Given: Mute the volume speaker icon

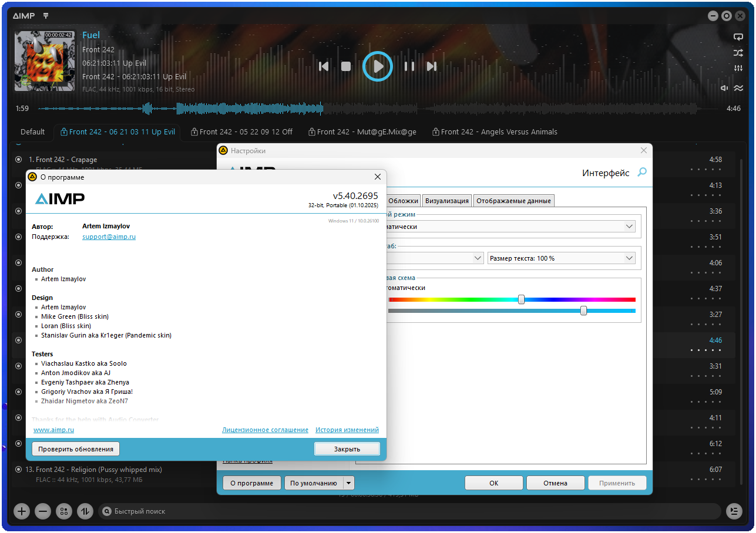Looking at the screenshot, I should pyautogui.click(x=725, y=88).
